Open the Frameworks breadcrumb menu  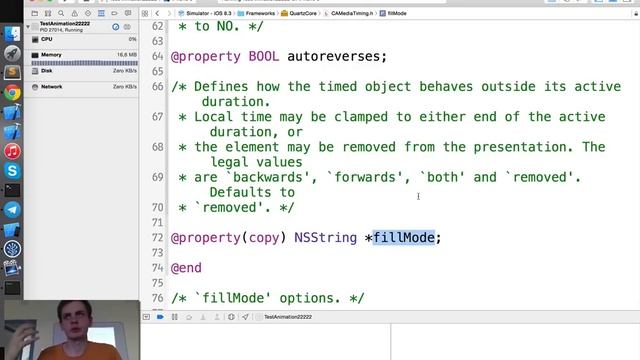click(x=256, y=13)
